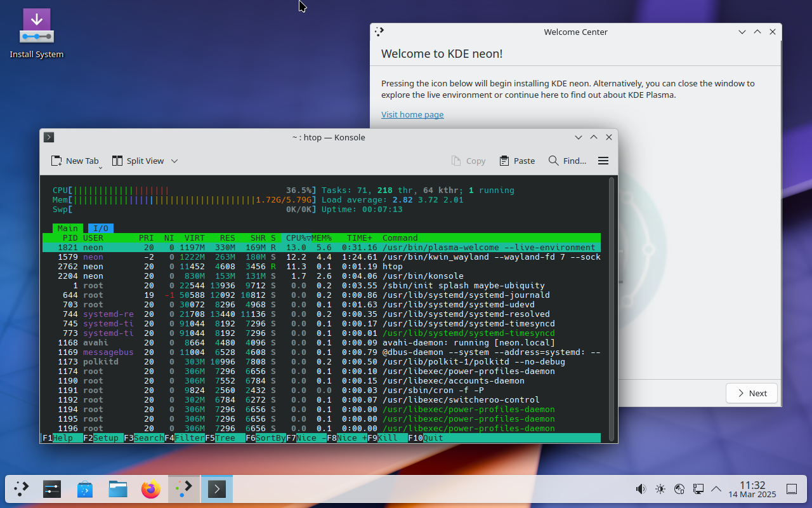Click F4 Filter in htop footer
This screenshot has height=508, width=812.
click(185, 438)
